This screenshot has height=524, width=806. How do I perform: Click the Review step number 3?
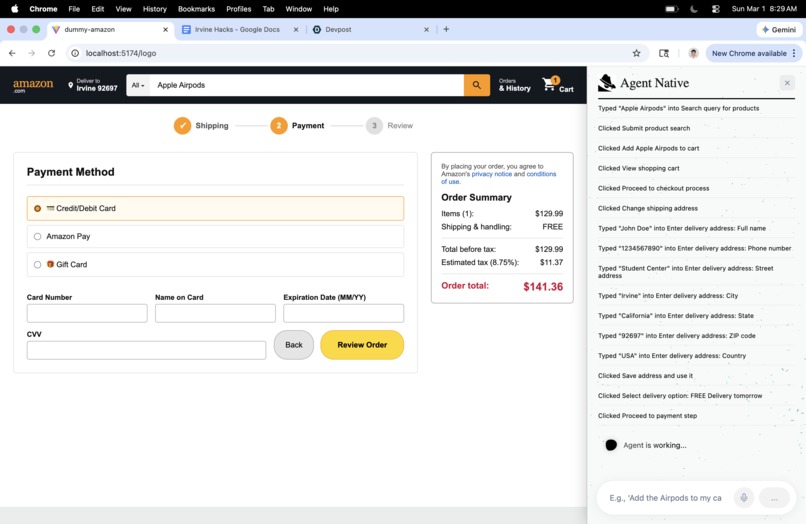(x=374, y=125)
